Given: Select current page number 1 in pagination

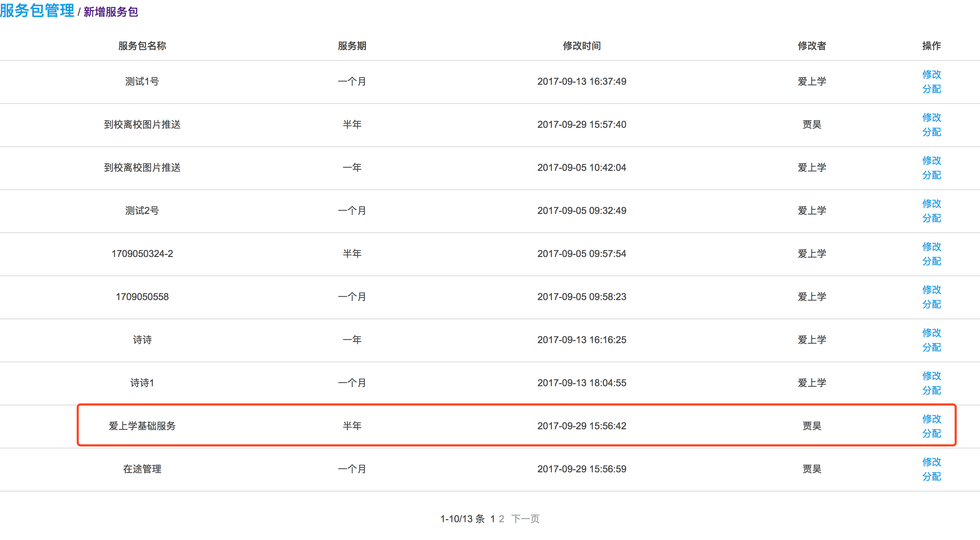Looking at the screenshot, I should coord(493,519).
